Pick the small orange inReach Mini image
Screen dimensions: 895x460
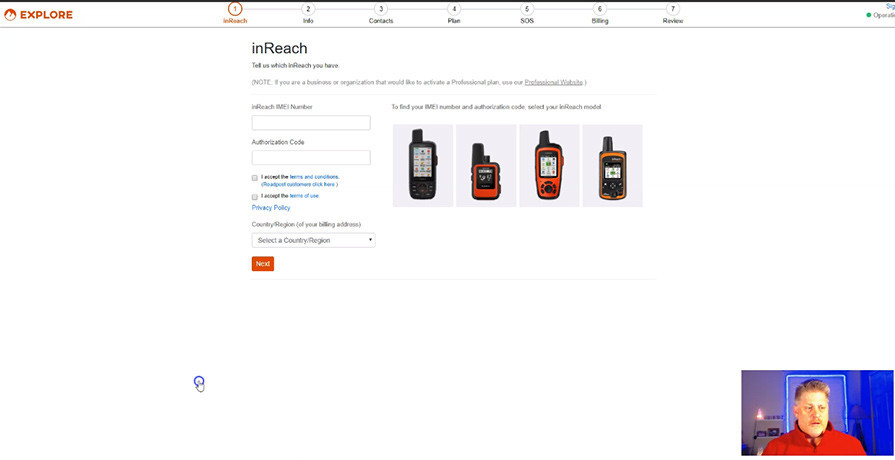(486, 166)
